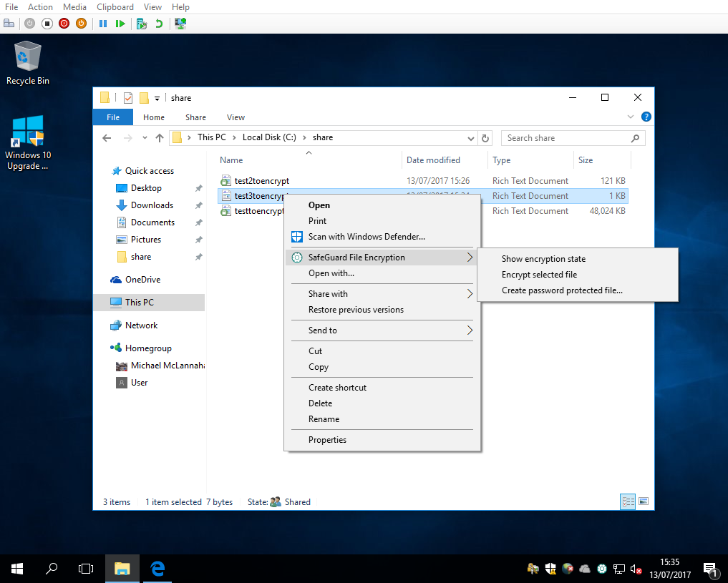
Task: Click the Revert green arrow icon
Action: (159, 23)
